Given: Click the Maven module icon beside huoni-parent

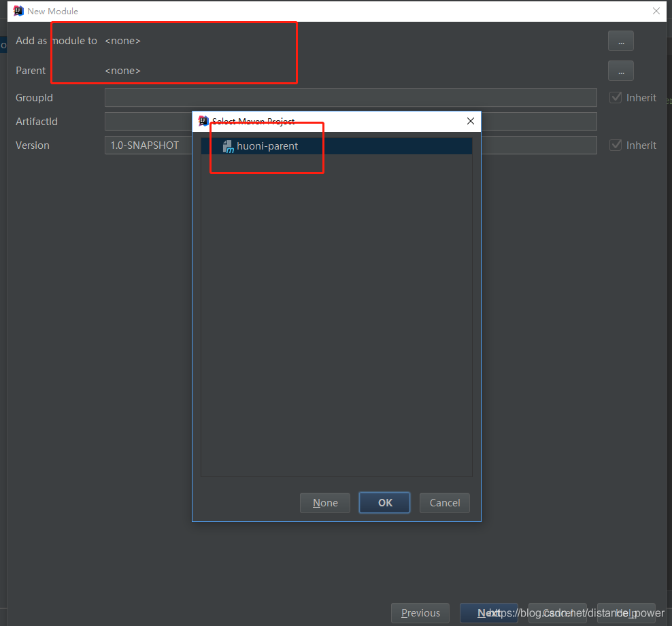Looking at the screenshot, I should coord(228,146).
